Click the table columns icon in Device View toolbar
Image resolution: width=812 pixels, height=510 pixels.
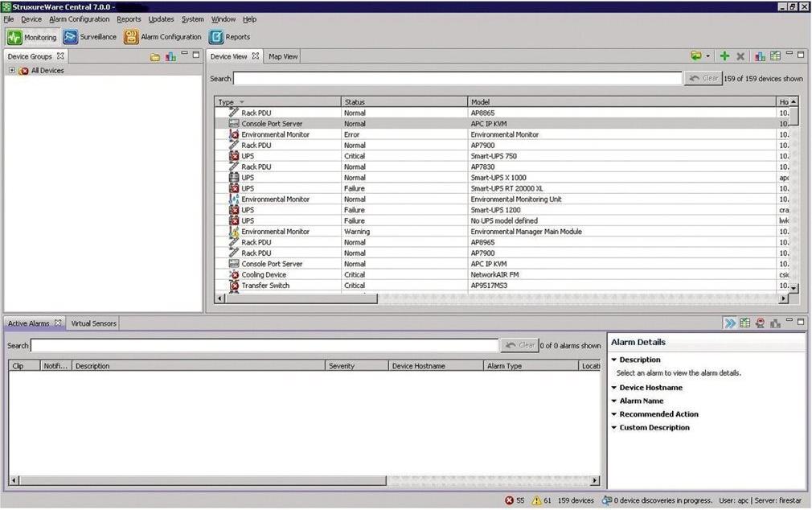(x=775, y=56)
